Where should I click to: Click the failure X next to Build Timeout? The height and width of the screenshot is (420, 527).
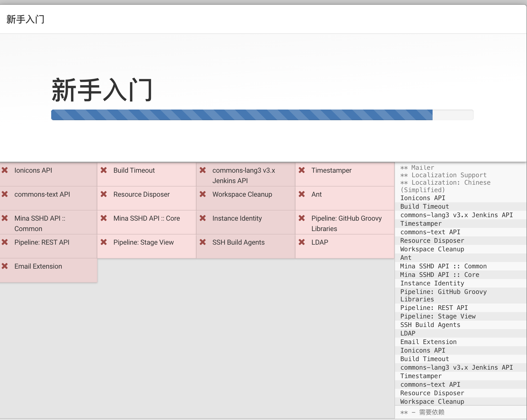pos(104,170)
